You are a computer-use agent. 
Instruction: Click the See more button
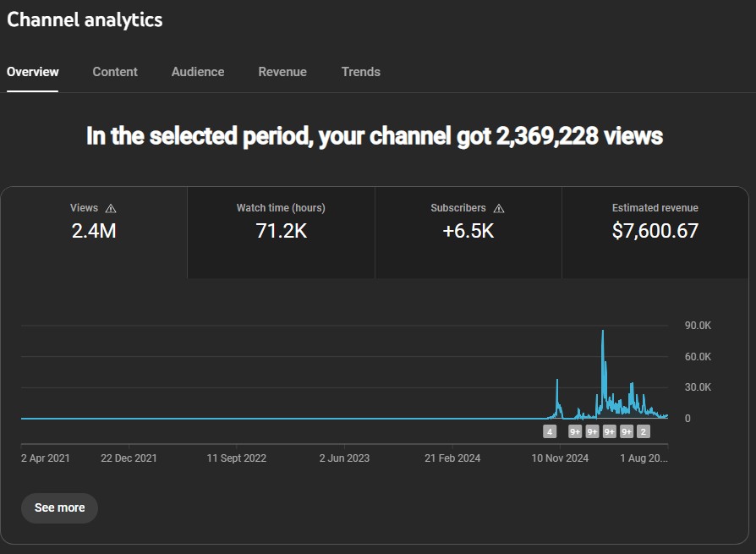click(x=59, y=507)
